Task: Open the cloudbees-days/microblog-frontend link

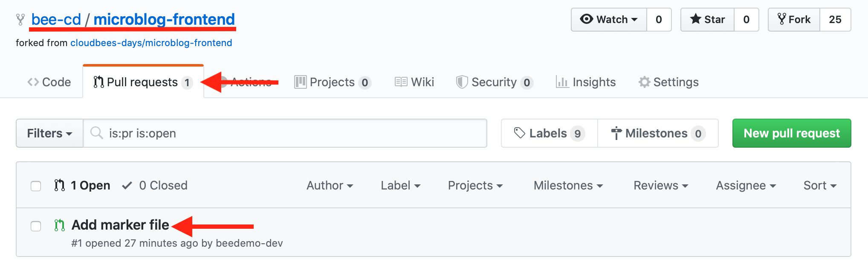Action: 151,43
